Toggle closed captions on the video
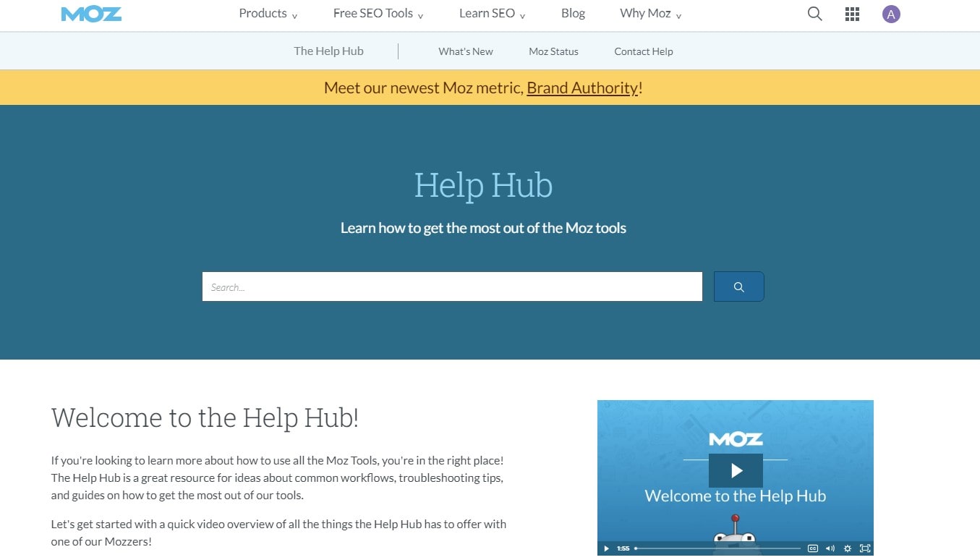The height and width of the screenshot is (560, 980). click(x=812, y=548)
